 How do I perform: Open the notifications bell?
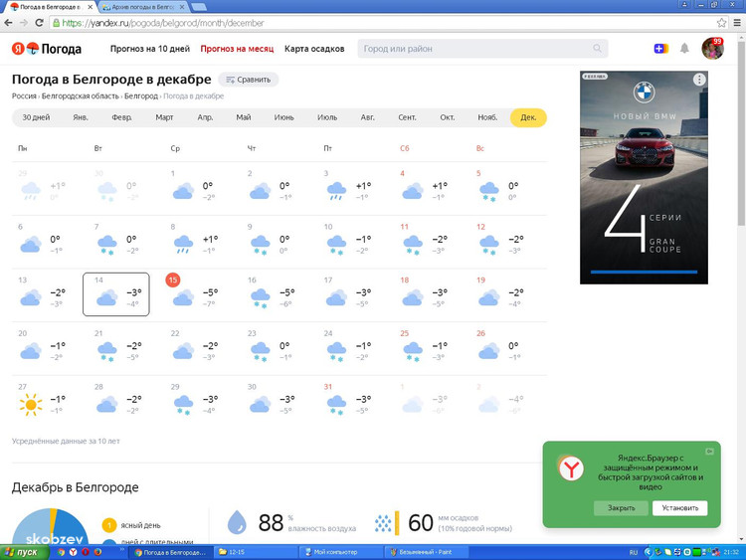[684, 48]
